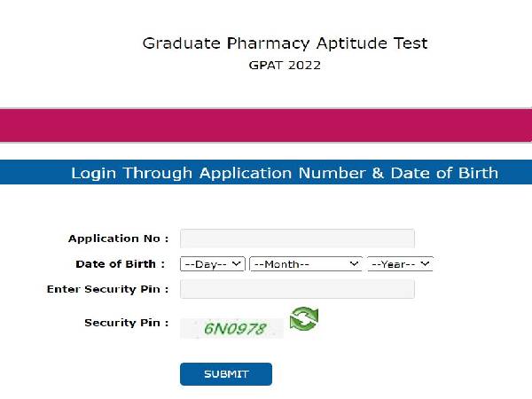This screenshot has width=532, height=399.
Task: Click empty white space below SUBMIT button
Action: coord(266,393)
